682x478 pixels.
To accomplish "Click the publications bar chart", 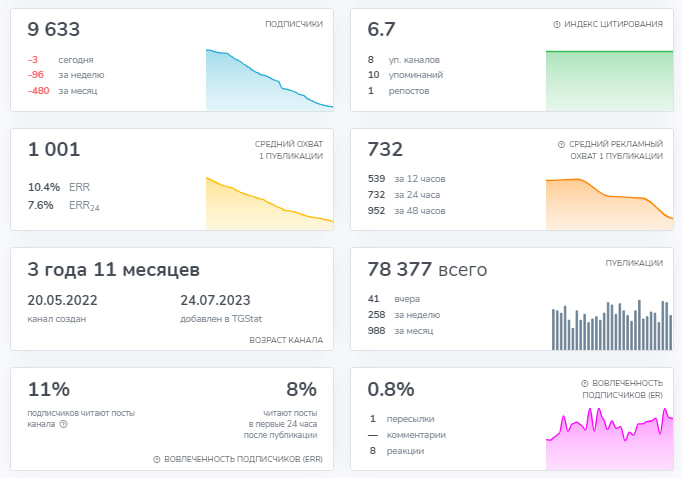I will click(612, 325).
